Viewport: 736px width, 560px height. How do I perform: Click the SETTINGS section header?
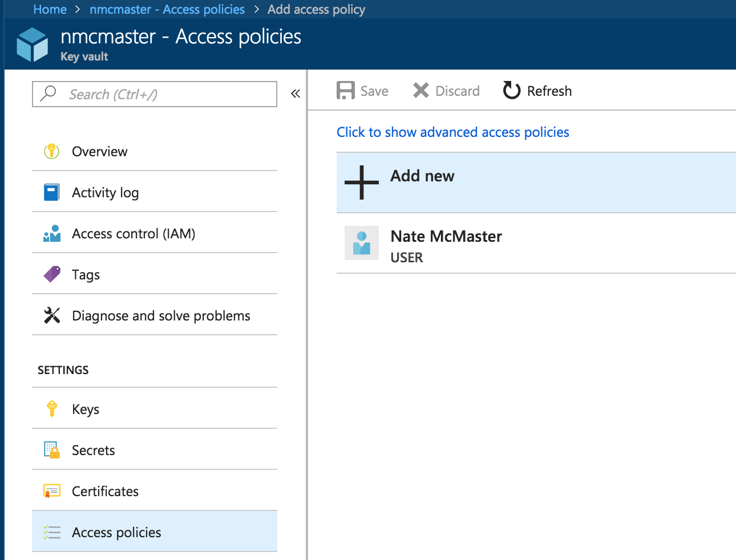pyautogui.click(x=63, y=370)
